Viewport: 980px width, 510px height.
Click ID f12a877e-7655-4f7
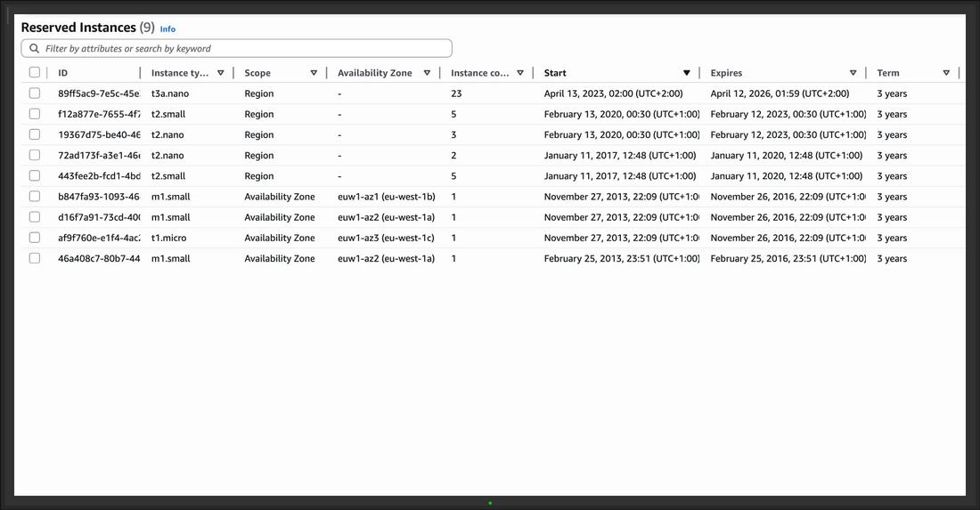tap(99, 114)
